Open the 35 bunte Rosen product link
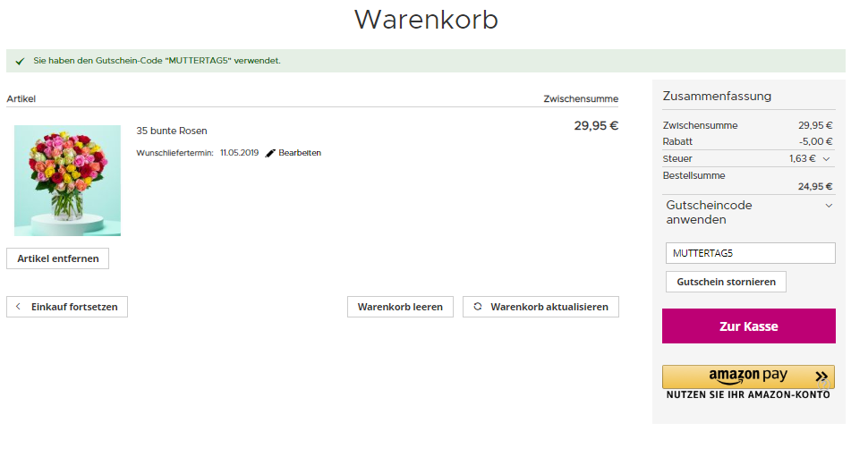Viewport: 868px width, 457px height. click(x=172, y=131)
